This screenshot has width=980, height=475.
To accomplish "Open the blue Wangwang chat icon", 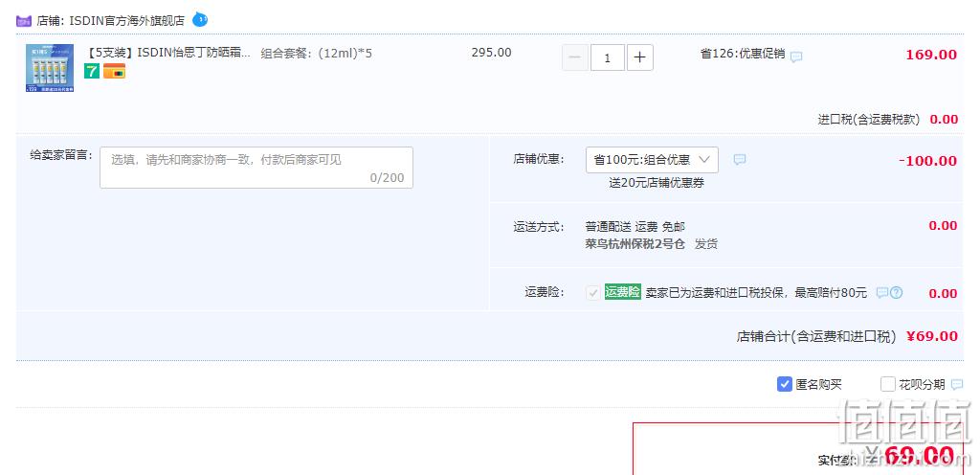I will coord(200,19).
